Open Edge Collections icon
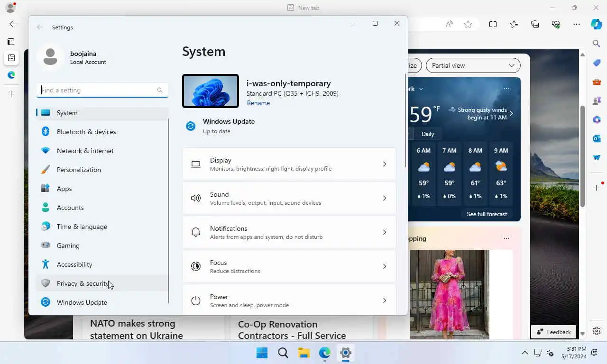 coord(535,24)
